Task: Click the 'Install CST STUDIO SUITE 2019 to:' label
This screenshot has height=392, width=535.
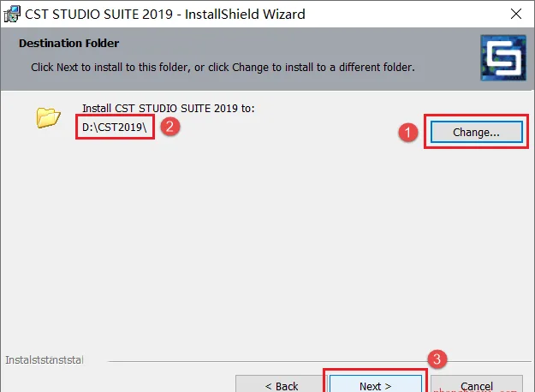Action: click(x=169, y=108)
